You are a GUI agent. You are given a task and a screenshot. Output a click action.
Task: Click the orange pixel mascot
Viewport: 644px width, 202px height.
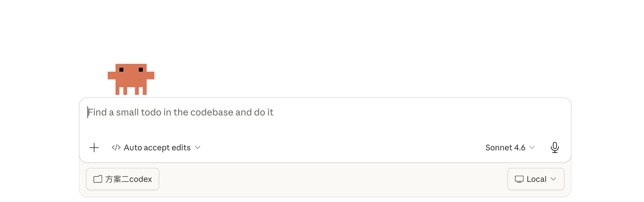pyautogui.click(x=131, y=79)
